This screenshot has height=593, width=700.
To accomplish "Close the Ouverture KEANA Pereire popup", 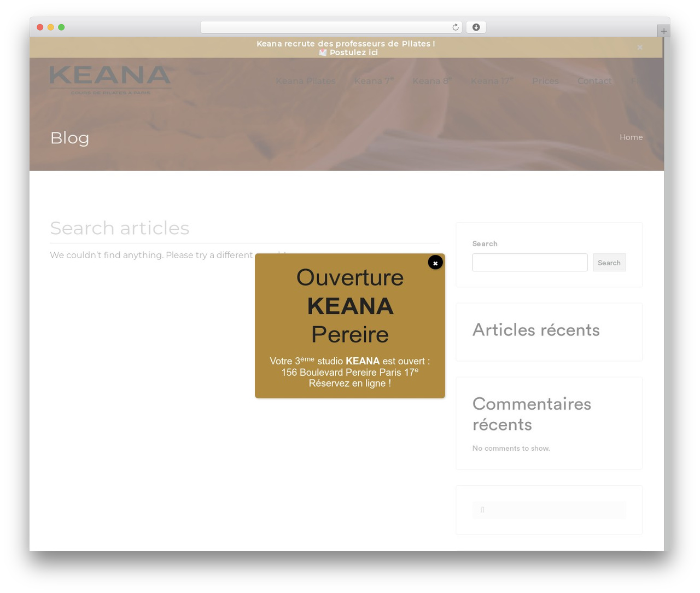I will pyautogui.click(x=435, y=263).
